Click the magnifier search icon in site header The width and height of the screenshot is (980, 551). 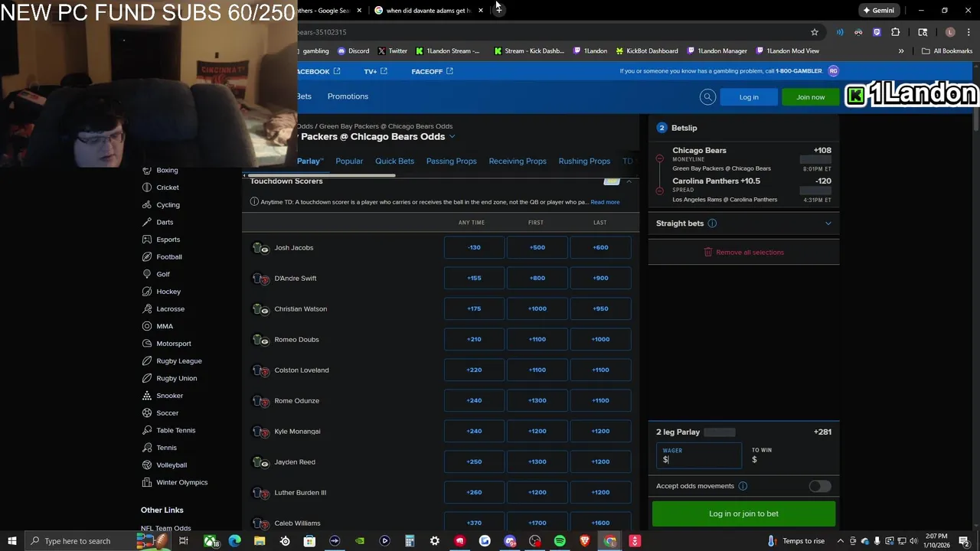coord(707,97)
